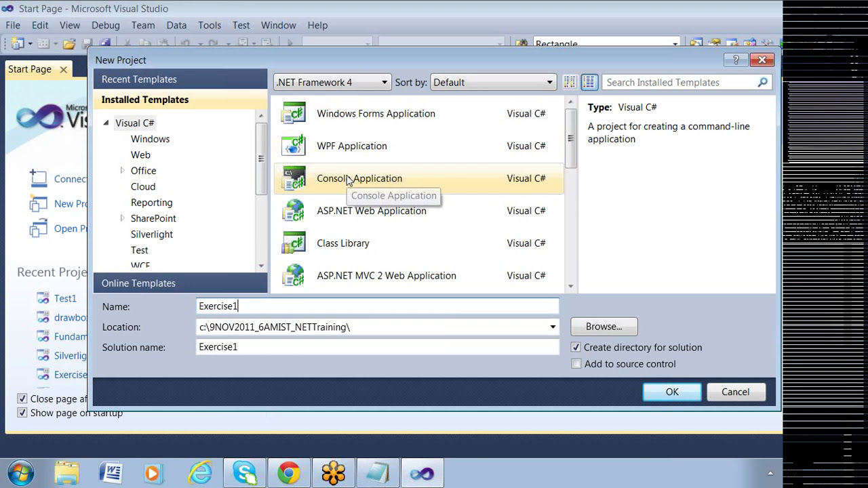
Task: Close the Start Page tab
Action: (64, 69)
